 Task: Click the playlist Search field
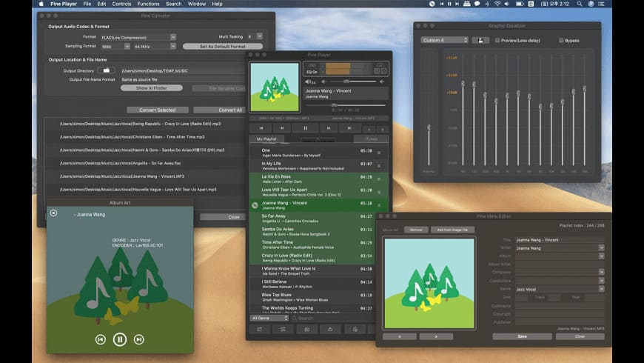332,319
